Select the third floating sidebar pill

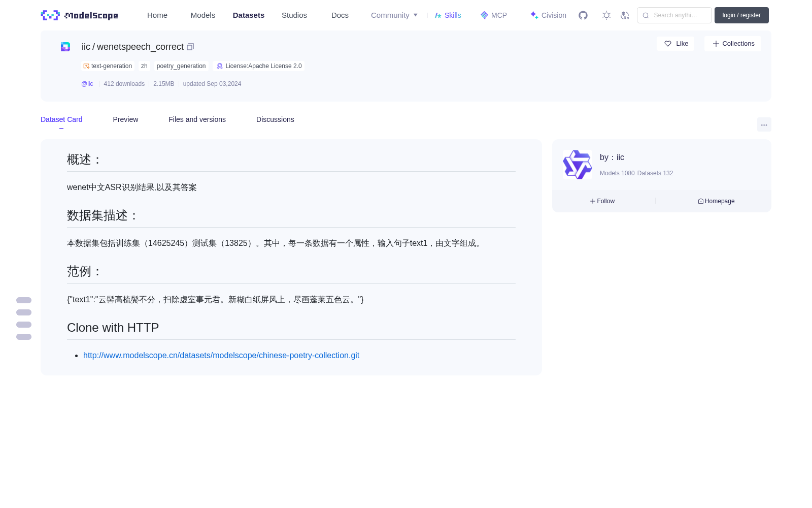pos(24,325)
